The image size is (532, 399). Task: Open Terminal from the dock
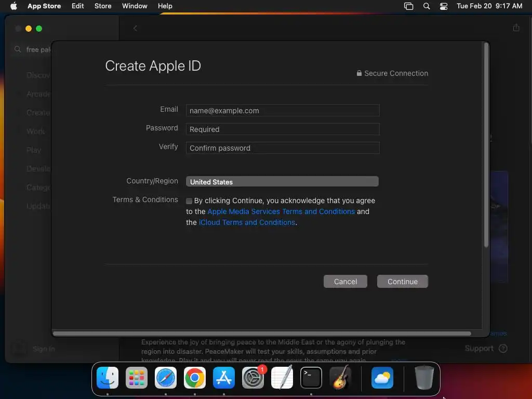pyautogui.click(x=311, y=378)
